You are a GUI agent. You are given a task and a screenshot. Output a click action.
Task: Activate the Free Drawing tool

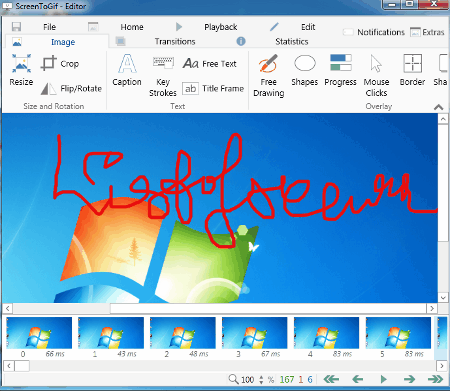269,76
